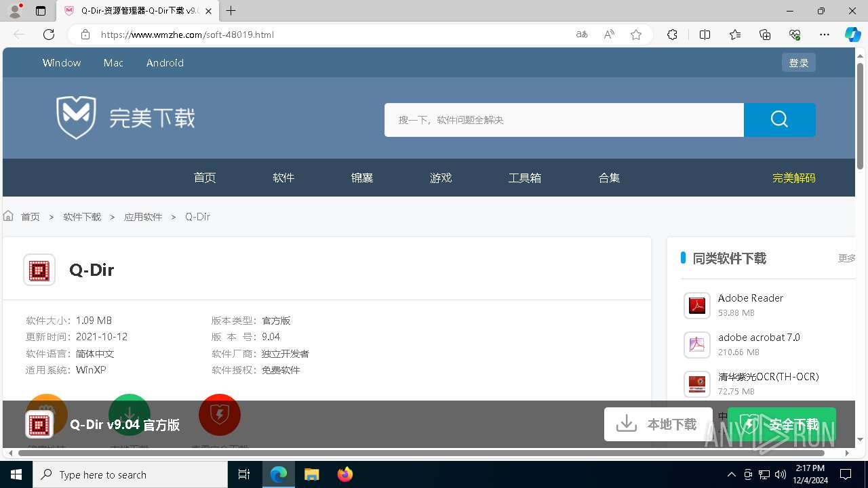Click the Adobe Reader icon
This screenshot has width=868, height=488.
[697, 306]
